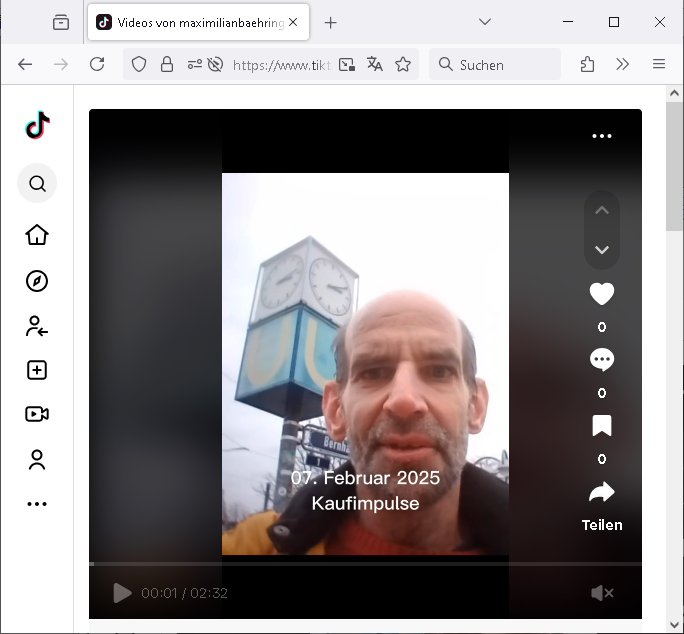Unmute the video sound

click(601, 593)
